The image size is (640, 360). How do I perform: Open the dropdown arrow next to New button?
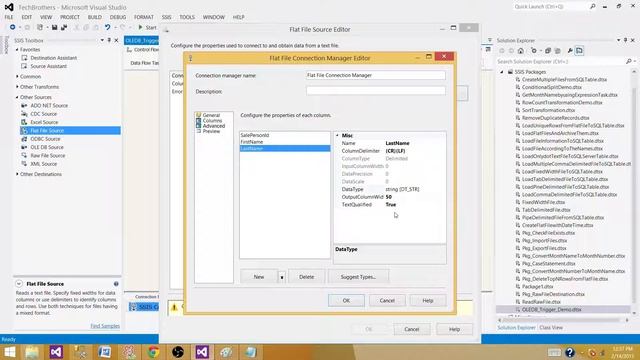(x=282, y=277)
